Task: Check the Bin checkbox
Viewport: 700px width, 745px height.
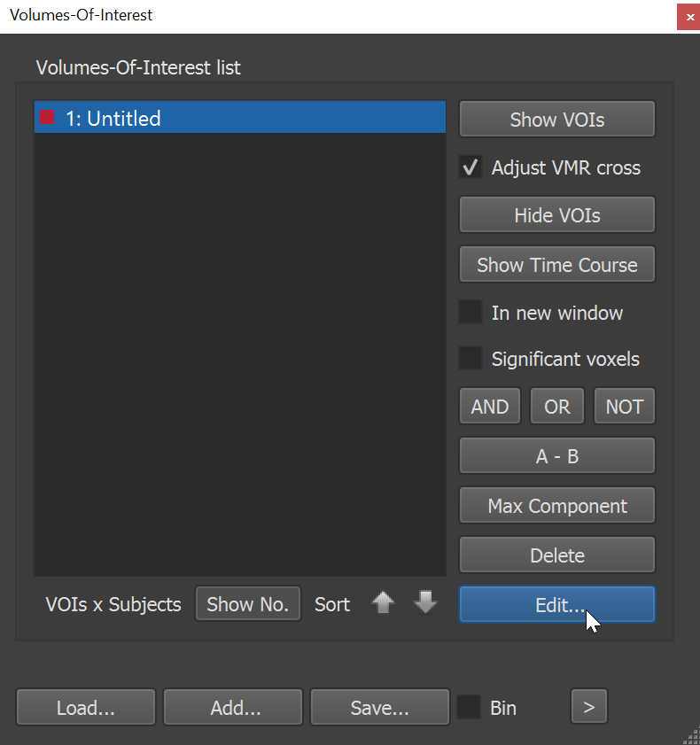Action: (x=468, y=708)
